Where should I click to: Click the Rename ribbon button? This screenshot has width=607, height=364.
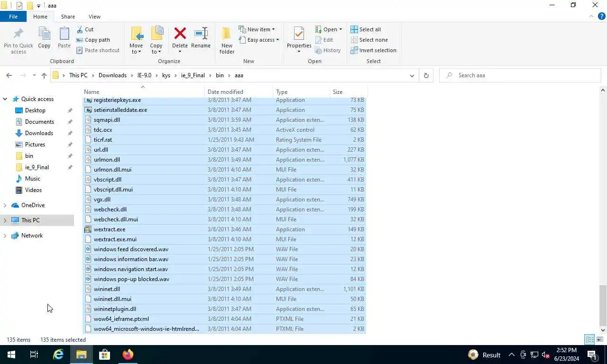[201, 38]
